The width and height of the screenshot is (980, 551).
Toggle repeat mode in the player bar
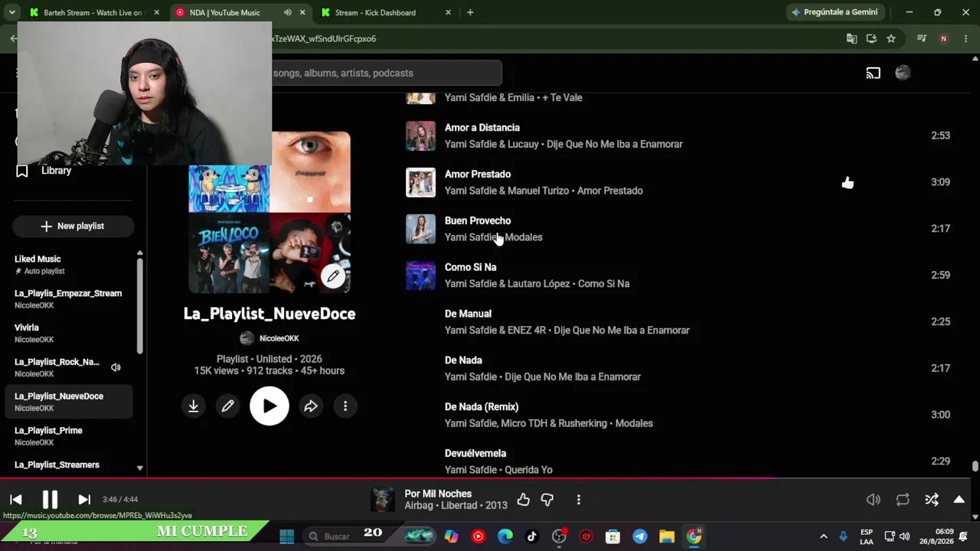point(903,500)
